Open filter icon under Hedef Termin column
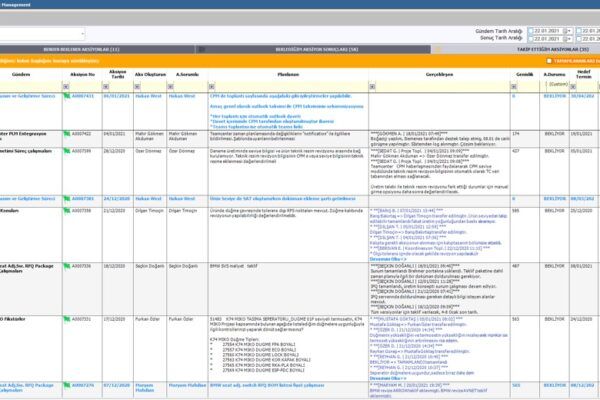The height and width of the screenshot is (400, 600). [573, 87]
